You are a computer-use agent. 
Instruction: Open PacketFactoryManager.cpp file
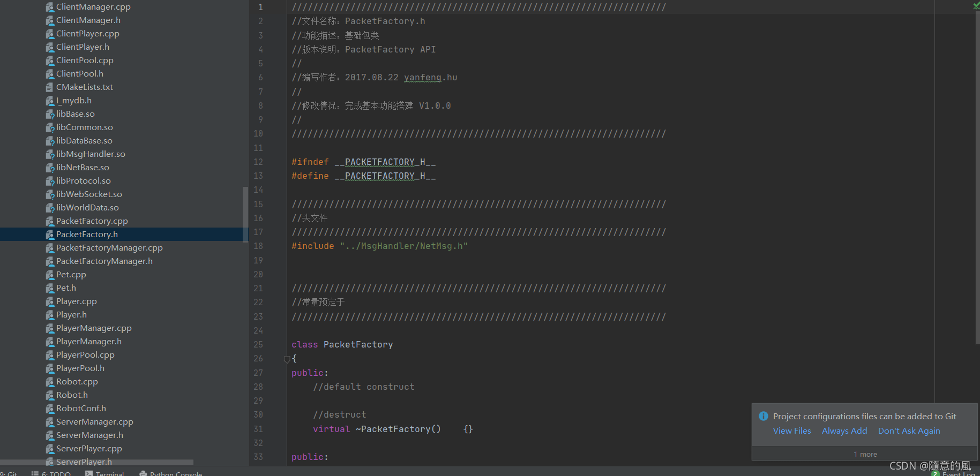pos(109,248)
